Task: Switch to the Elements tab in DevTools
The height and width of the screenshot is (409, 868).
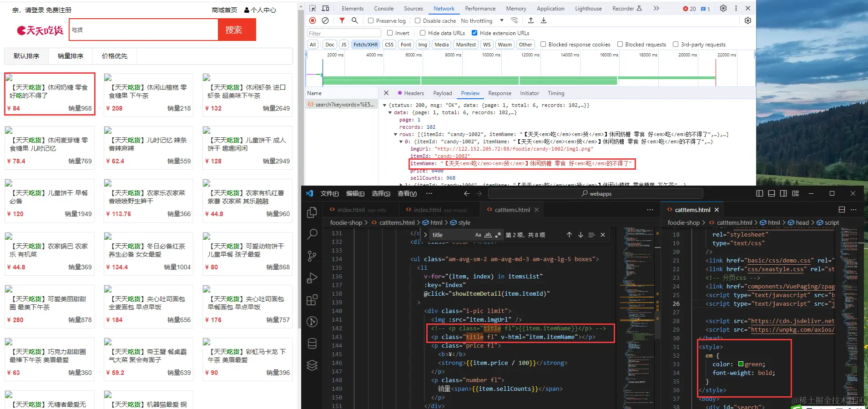Action: click(x=353, y=9)
